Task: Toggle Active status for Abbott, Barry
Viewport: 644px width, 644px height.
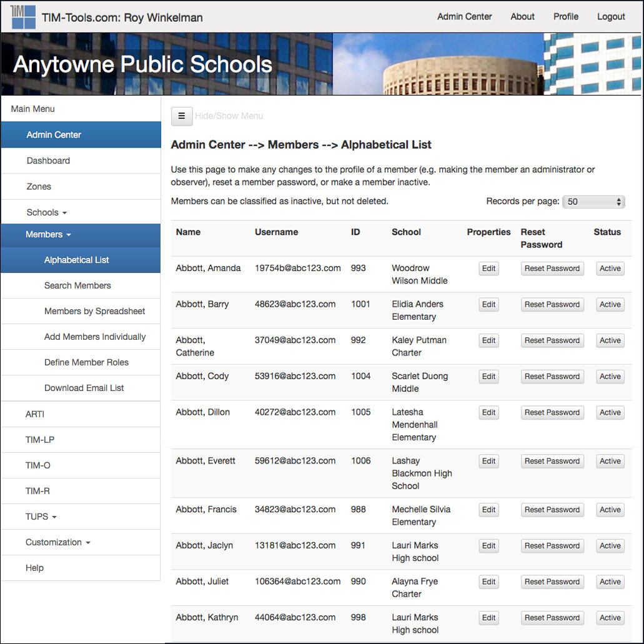Action: point(610,305)
